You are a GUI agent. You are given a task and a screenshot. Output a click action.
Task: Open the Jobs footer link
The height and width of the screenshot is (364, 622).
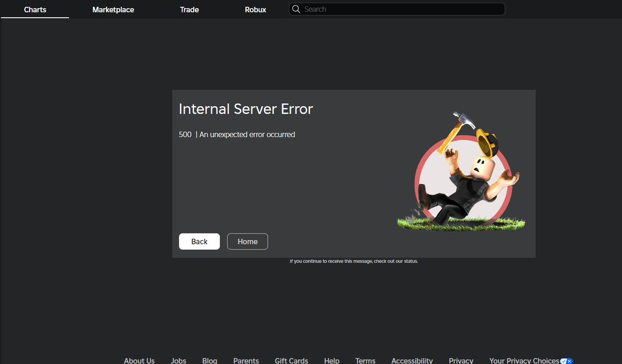tap(178, 360)
